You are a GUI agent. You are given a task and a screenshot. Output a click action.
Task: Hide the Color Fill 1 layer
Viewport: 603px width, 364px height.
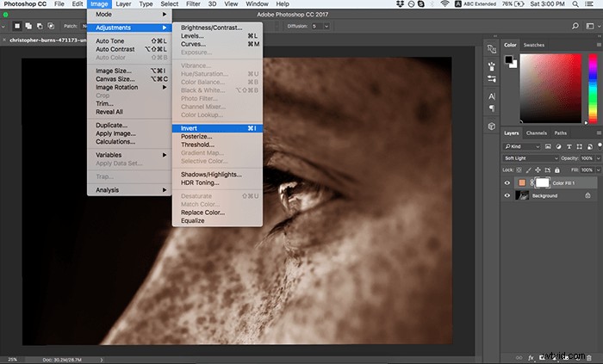(507, 182)
